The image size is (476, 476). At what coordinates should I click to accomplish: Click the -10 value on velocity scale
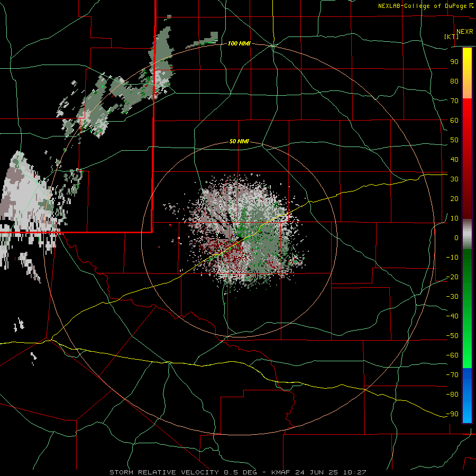(452, 258)
